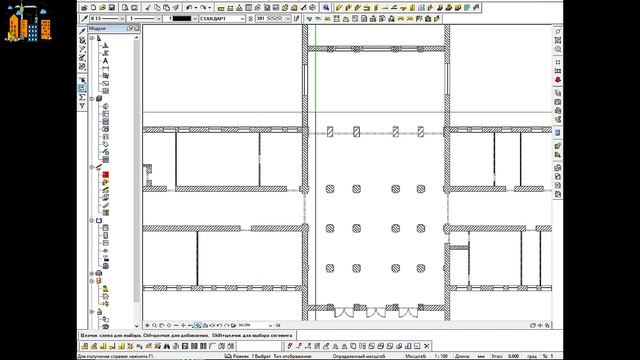640x360 pixels.
Task: Click the Undo arrow icon
Action: (x=189, y=7)
